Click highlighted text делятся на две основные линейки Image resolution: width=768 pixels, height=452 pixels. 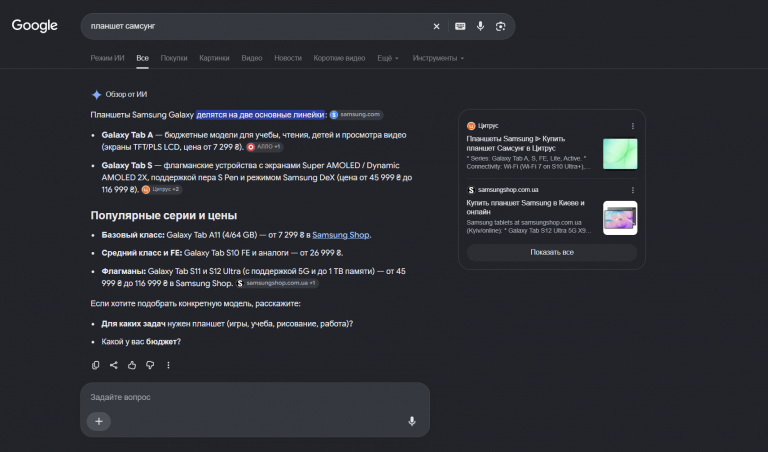coord(260,115)
